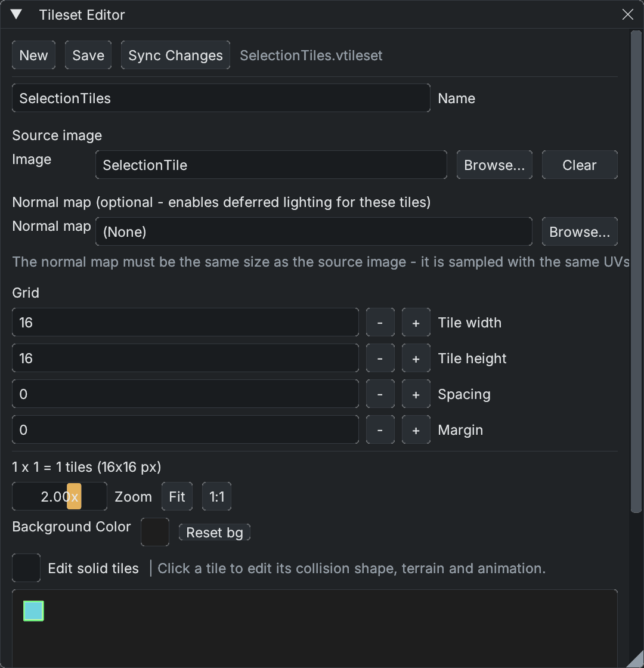644x668 pixels.
Task: Focus the Margin value field
Action: click(185, 429)
